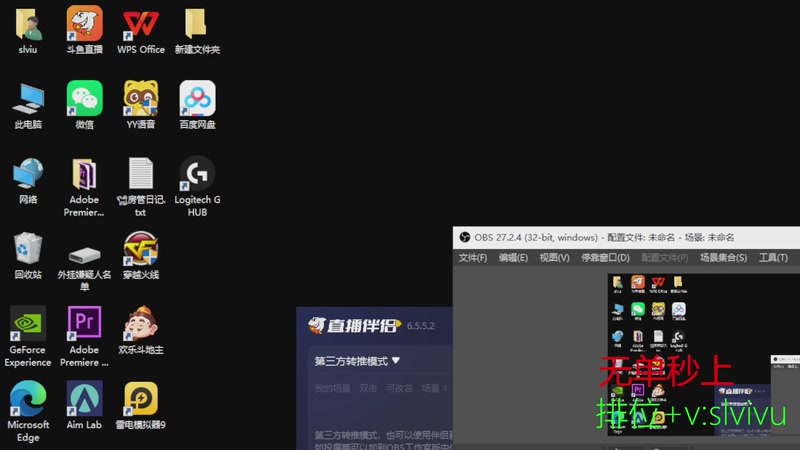This screenshot has width=800, height=450.
Task: Open OBS 视图(V) menu
Action: click(x=555, y=258)
